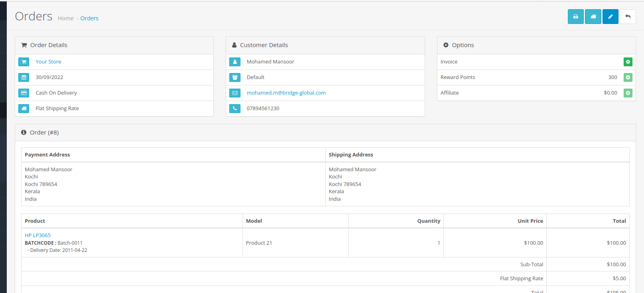Select Orders in the breadcrumb
This screenshot has height=293, width=644.
[x=89, y=18]
